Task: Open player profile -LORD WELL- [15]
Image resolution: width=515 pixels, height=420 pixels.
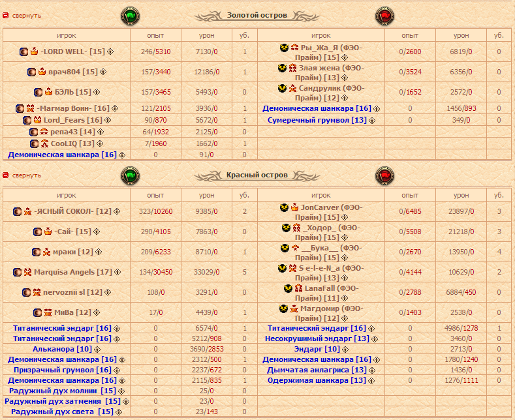Action: (72, 52)
